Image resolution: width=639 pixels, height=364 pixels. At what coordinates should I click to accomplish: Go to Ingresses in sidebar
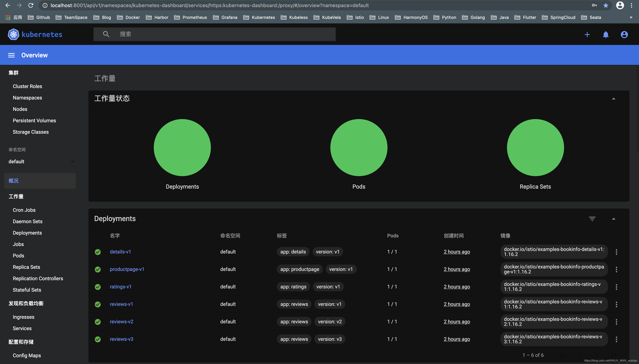(x=24, y=317)
